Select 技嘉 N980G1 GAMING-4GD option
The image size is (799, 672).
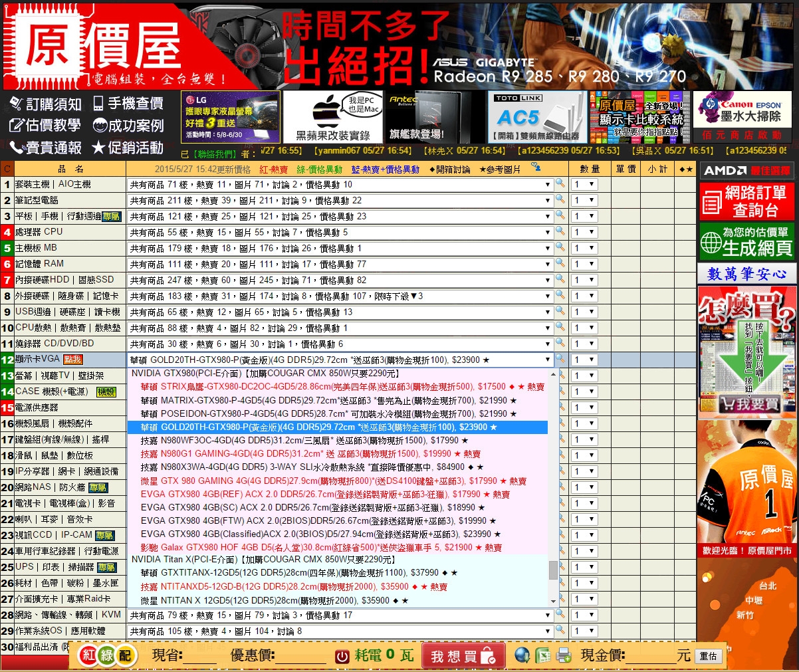338,454
